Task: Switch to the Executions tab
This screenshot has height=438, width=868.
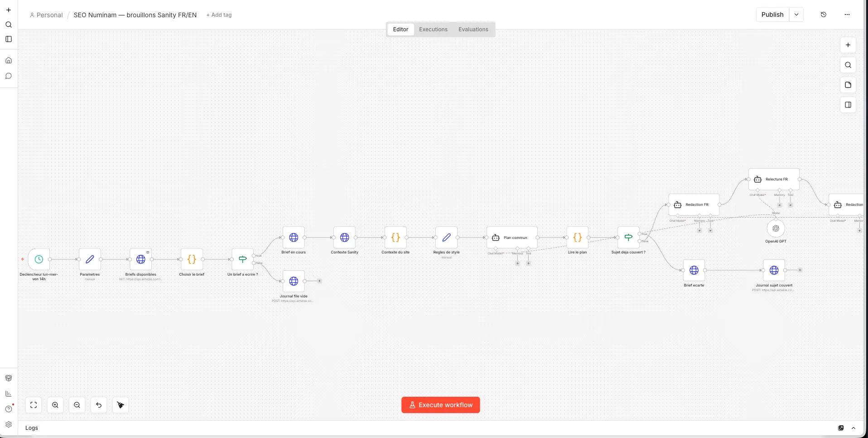Action: (x=433, y=29)
